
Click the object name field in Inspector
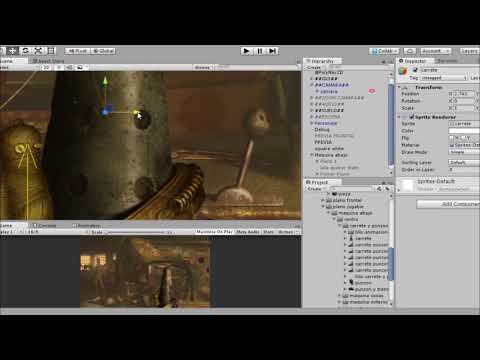tap(450, 70)
